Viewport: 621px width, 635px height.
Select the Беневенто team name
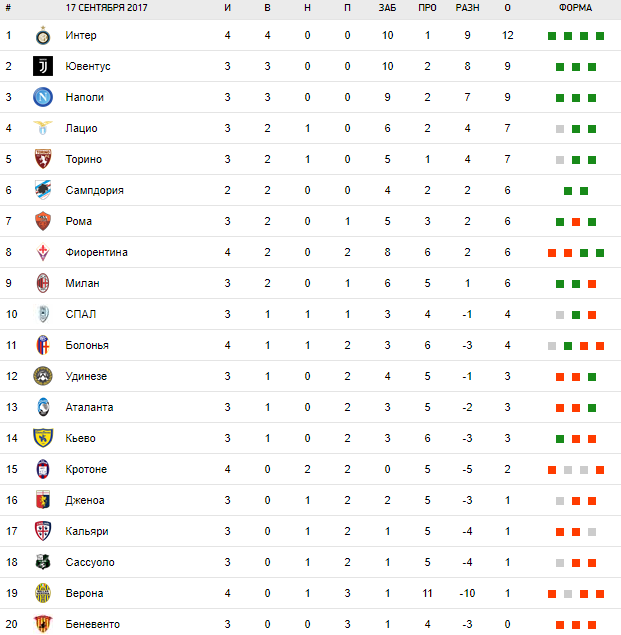[92, 625]
